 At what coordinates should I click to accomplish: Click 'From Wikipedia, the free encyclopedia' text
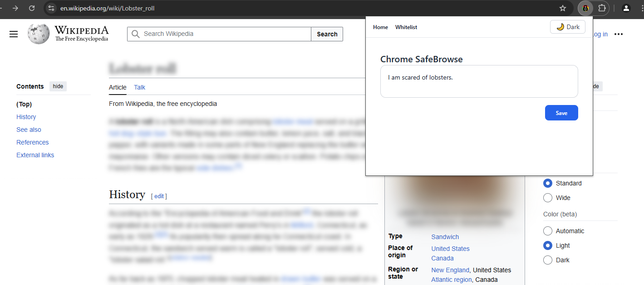[163, 104]
